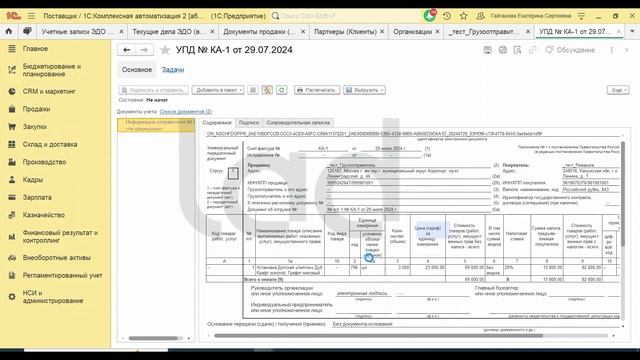
Task: Click the orange structure toolbar icon
Action: click(x=267, y=90)
